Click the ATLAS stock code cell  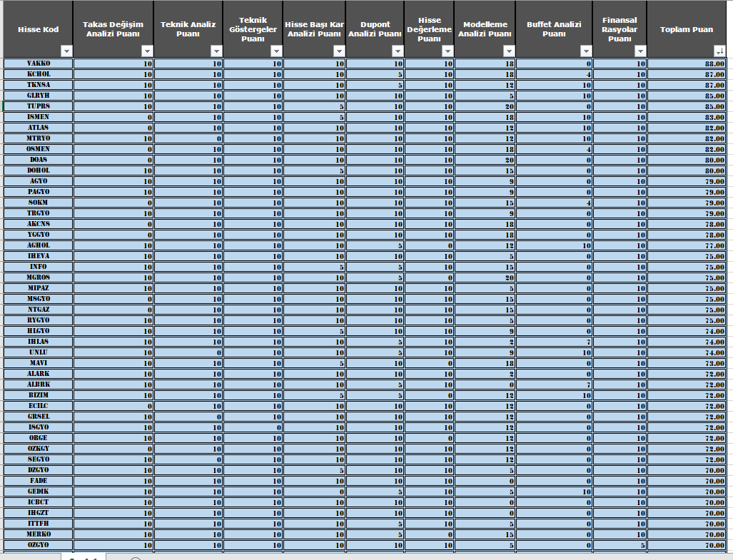(39, 128)
